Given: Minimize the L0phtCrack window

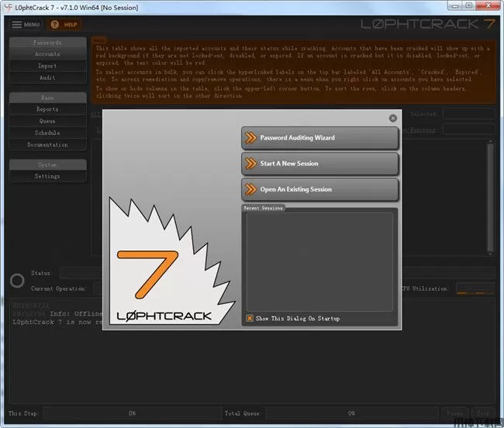Looking at the screenshot, I should coord(455,5).
